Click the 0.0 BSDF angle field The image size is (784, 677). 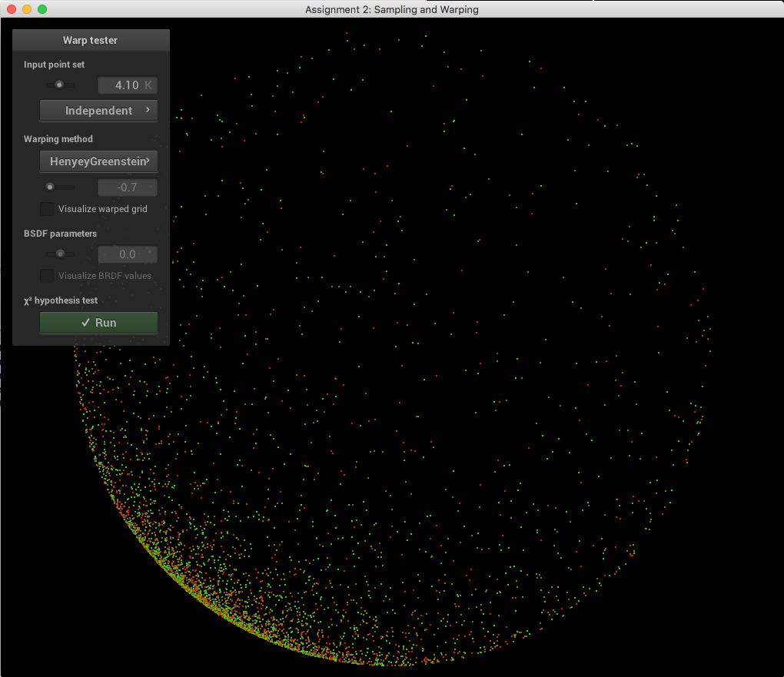128,254
